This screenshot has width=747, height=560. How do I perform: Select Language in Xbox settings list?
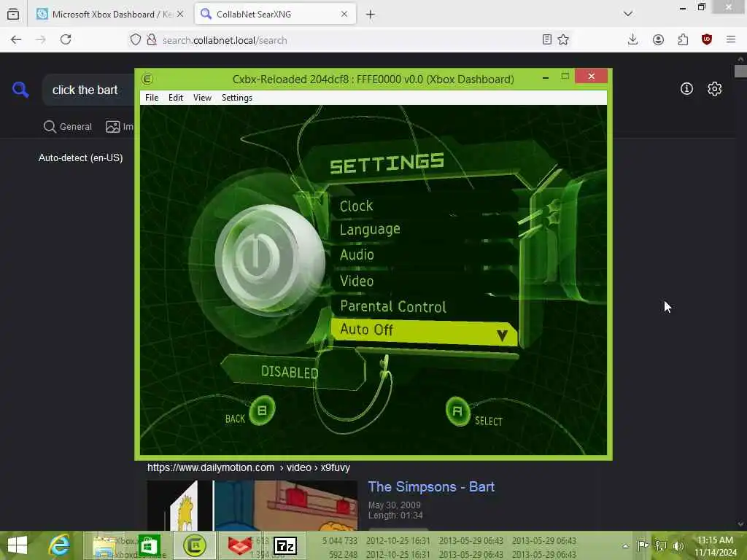(370, 230)
